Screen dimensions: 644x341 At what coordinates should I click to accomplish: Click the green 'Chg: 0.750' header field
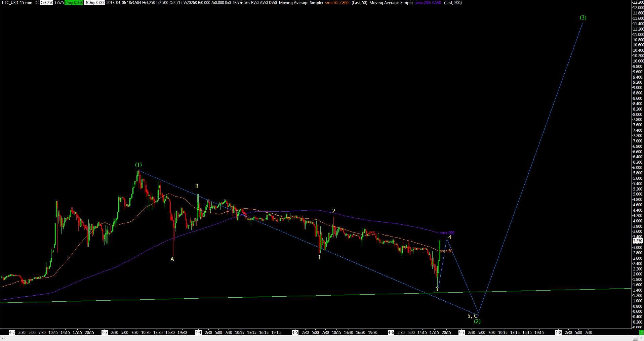tap(74, 3)
